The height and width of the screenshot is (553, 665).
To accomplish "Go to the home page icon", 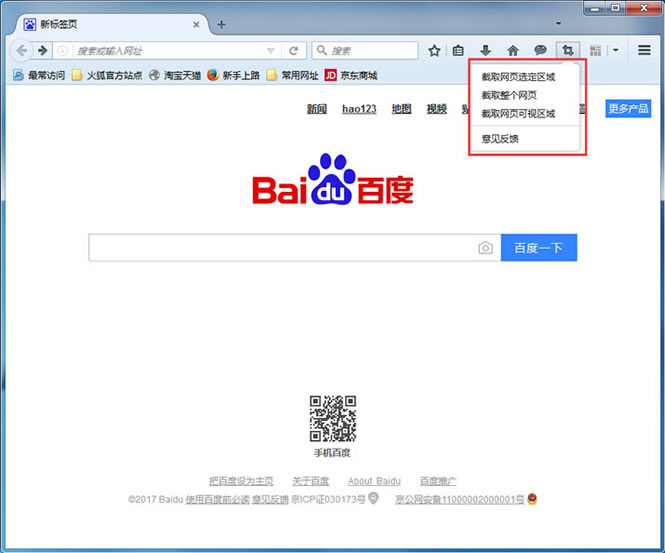I will click(513, 51).
